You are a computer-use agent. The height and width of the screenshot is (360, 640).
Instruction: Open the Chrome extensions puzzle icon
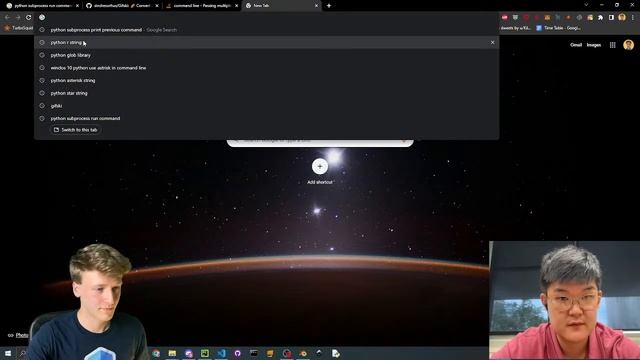(x=600, y=18)
